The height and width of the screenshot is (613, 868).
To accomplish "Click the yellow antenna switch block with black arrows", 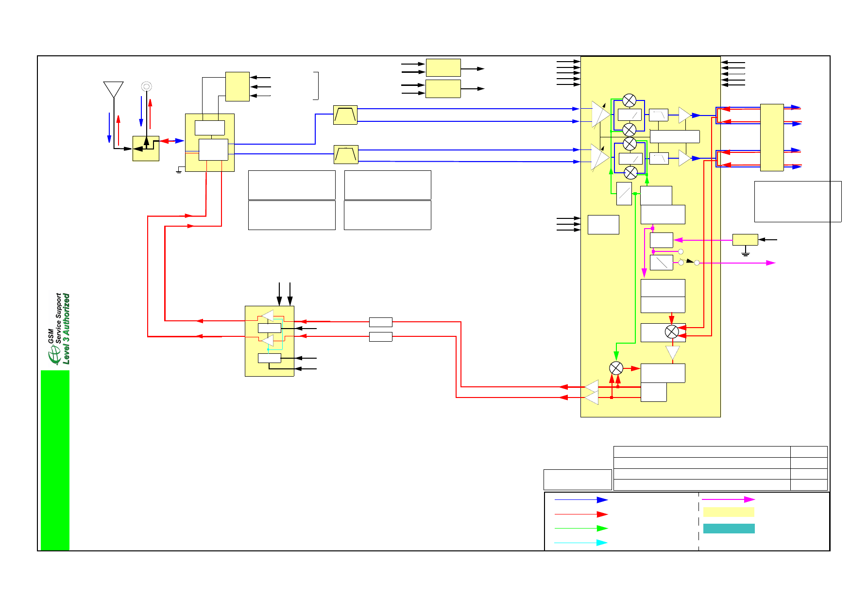I will pyautogui.click(x=146, y=148).
